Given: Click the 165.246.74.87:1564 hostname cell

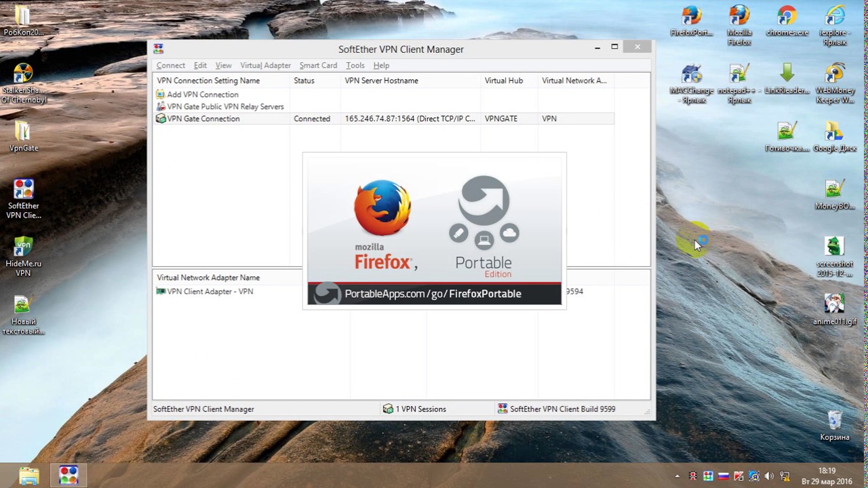Looking at the screenshot, I should click(x=410, y=119).
